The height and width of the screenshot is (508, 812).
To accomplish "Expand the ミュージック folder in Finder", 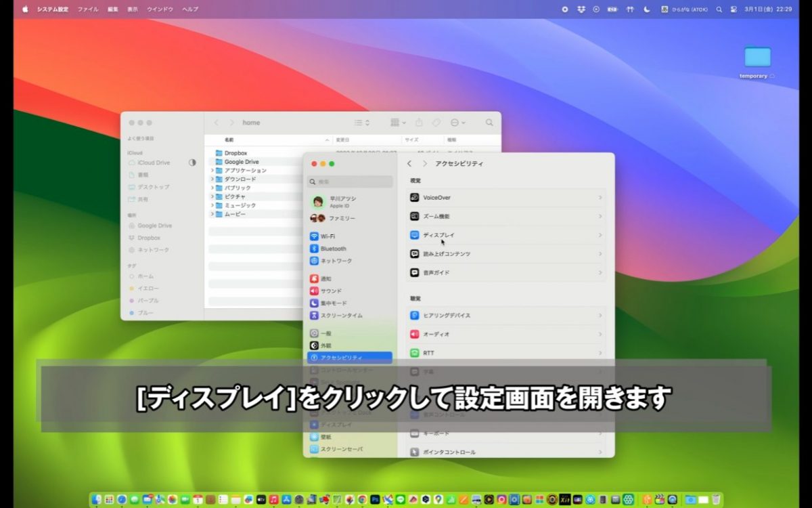I will click(212, 205).
